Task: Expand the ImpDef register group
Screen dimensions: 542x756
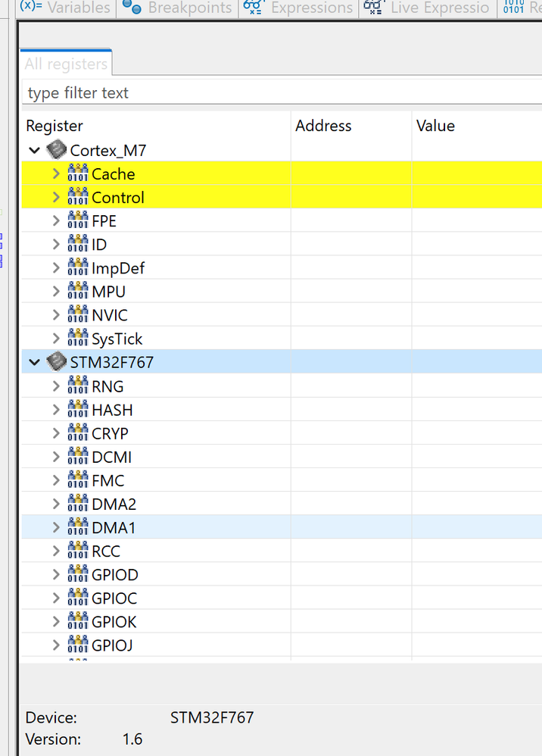Action: 56,268
